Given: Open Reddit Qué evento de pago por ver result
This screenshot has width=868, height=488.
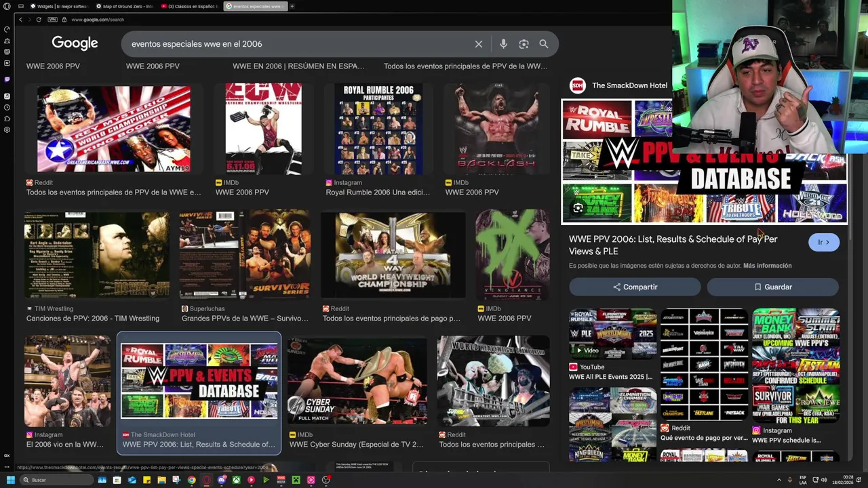Looking at the screenshot, I should (704, 438).
